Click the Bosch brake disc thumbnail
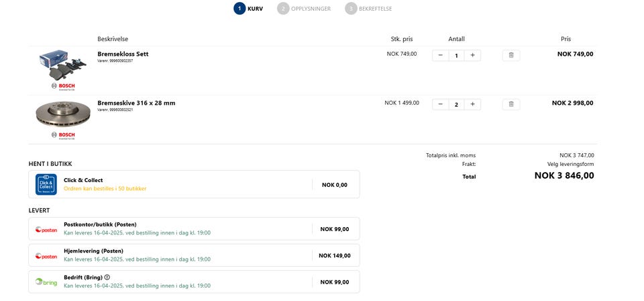Viewport: 644px width, 301px height. click(62, 114)
